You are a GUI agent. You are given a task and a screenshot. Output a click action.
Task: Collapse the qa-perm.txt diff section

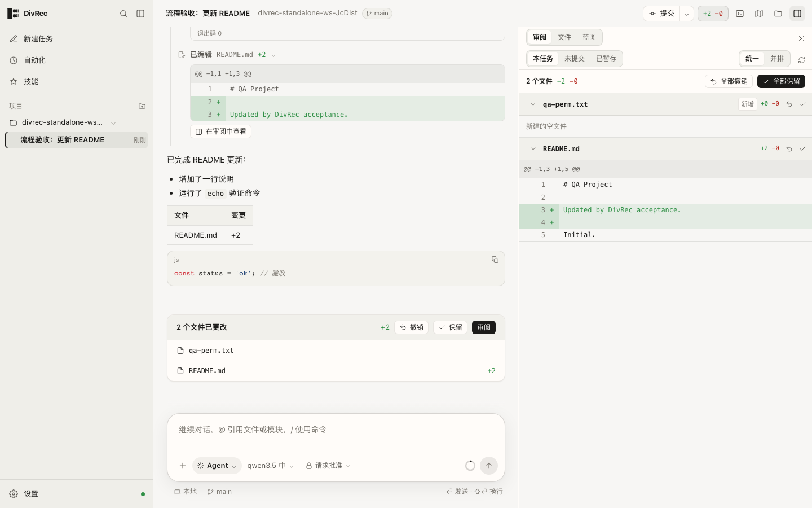coord(533,104)
